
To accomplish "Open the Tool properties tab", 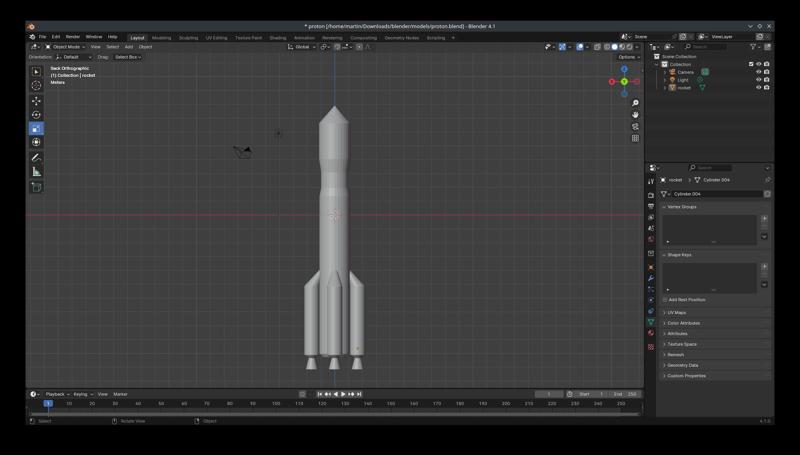I will 651,182.
